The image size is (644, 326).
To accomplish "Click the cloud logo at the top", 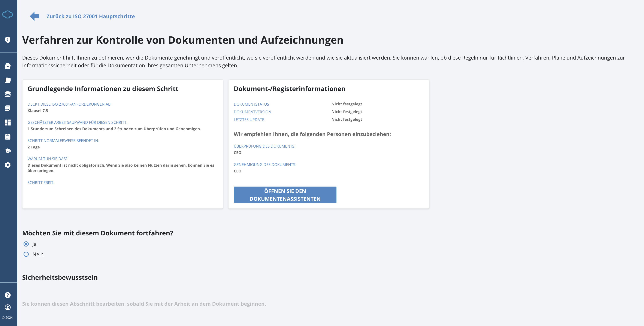I will point(8,15).
